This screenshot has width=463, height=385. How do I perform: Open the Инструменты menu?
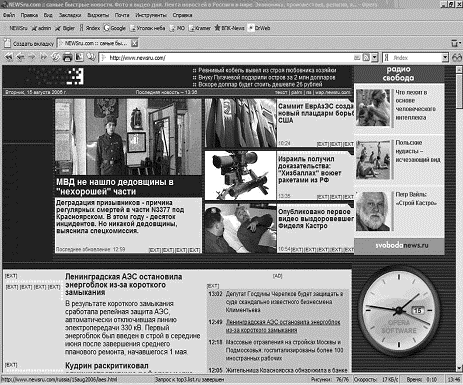pyautogui.click(x=151, y=15)
